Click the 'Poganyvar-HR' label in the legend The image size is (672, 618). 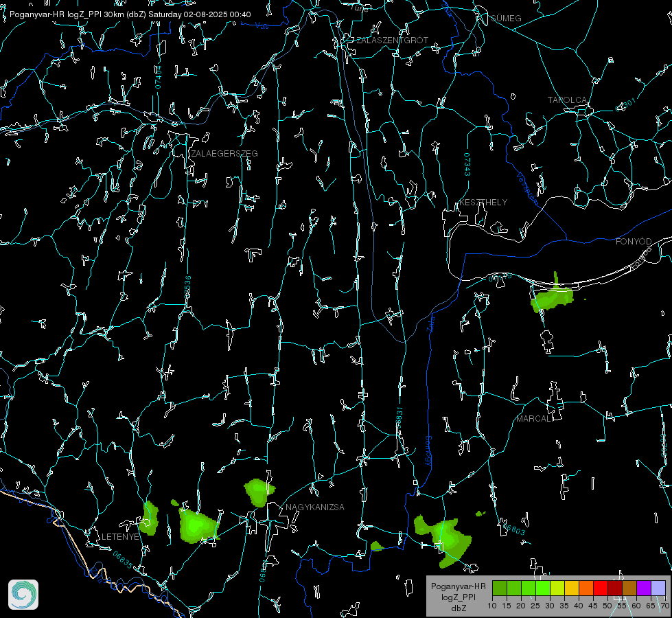[458, 586]
